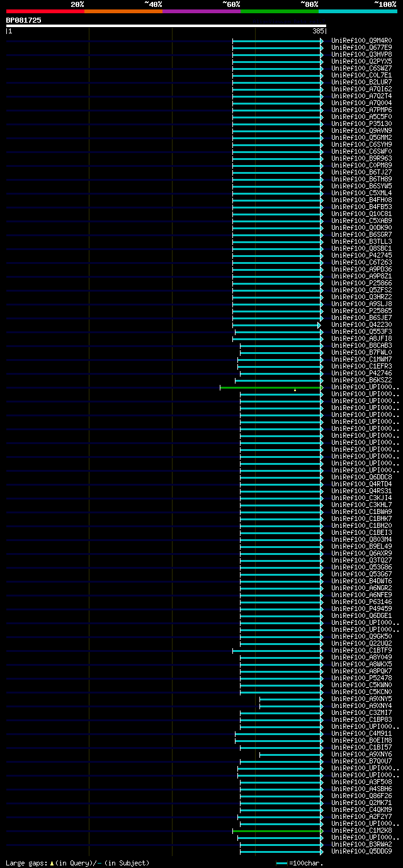Viewport: 403px width, 868px height.
Task: Click the purple ~60% identity color segment
Action: click(201, 11)
